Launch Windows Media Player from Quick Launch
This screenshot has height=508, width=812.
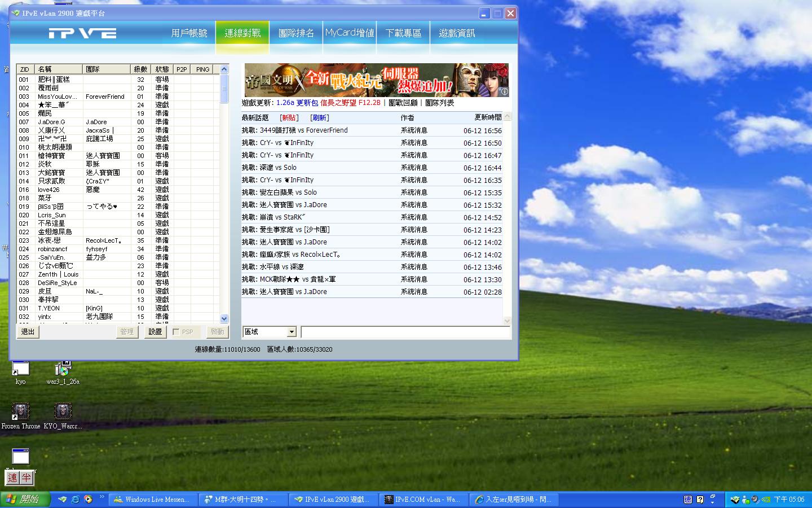point(88,500)
